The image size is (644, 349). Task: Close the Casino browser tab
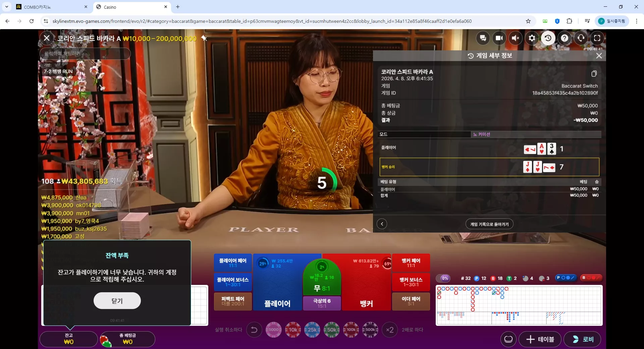[x=166, y=7]
